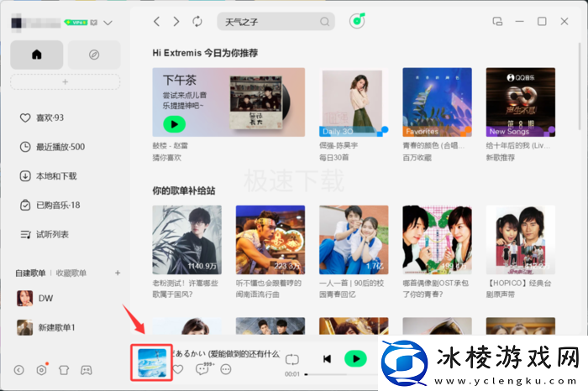Go forward with the right arrow
This screenshot has height=391, width=588.
click(x=176, y=22)
